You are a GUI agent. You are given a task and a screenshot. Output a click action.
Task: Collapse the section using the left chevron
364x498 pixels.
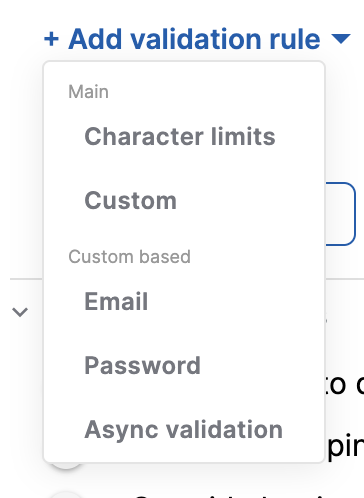(20, 312)
